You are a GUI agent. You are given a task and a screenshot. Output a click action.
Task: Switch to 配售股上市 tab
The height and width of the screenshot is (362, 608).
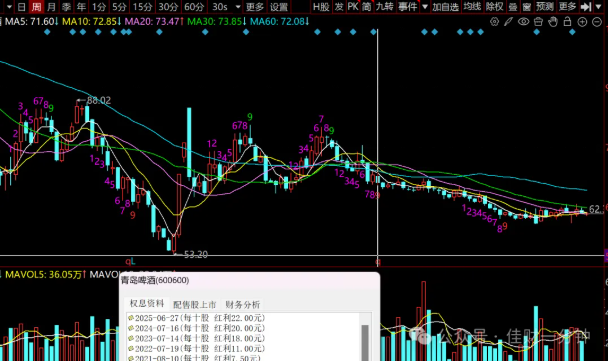(x=194, y=305)
